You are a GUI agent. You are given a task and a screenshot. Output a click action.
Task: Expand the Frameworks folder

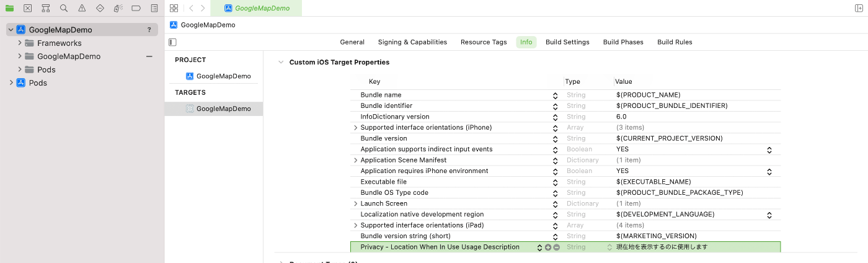pyautogui.click(x=20, y=43)
